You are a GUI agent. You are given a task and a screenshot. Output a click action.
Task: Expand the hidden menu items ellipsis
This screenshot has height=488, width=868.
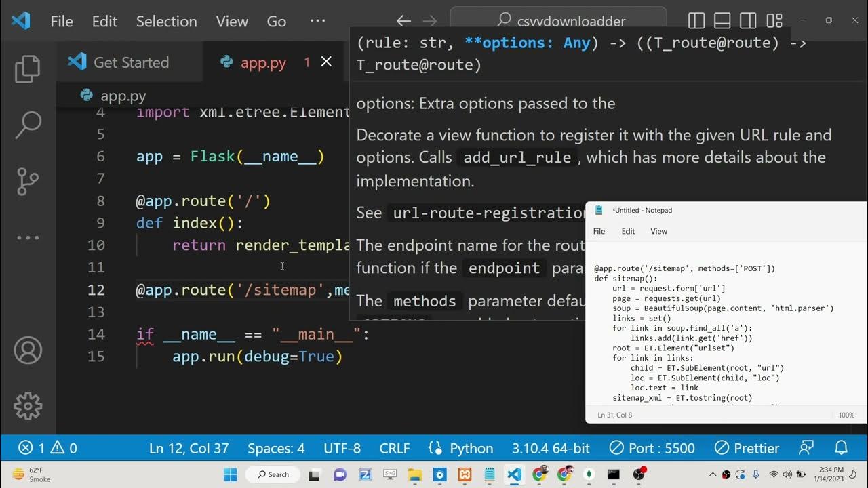click(x=317, y=21)
